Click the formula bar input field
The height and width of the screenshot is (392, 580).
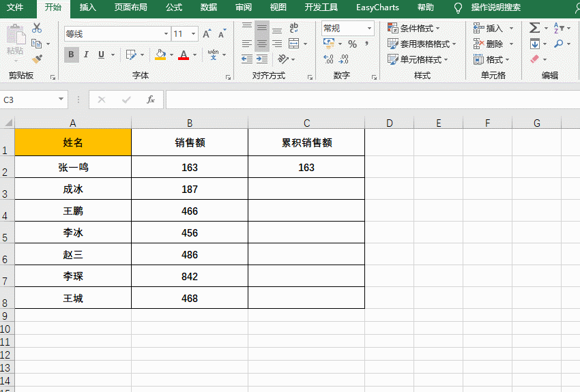373,100
